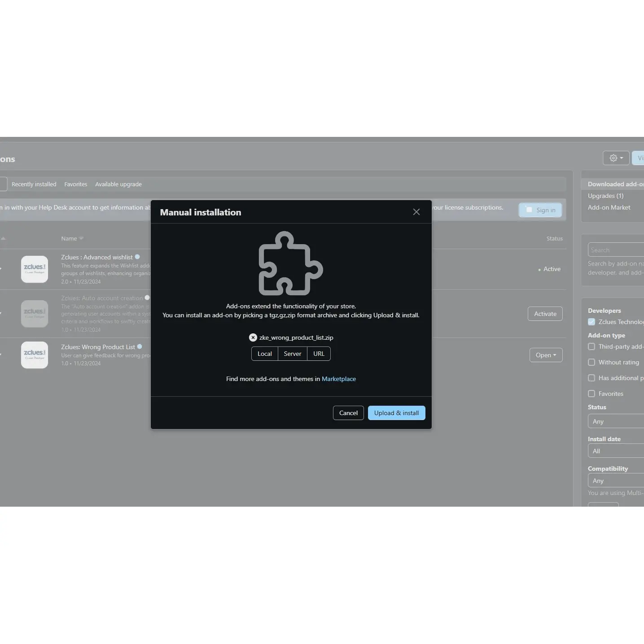Expand the Open button dropdown

click(x=546, y=355)
